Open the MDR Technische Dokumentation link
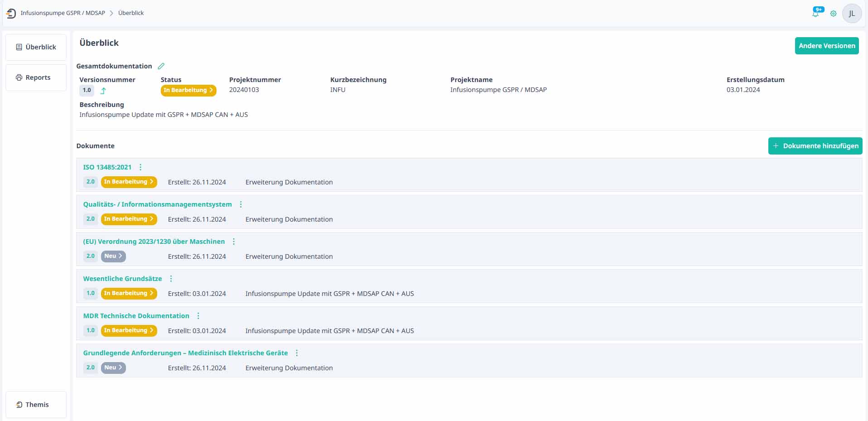This screenshot has width=868, height=421. 136,316
